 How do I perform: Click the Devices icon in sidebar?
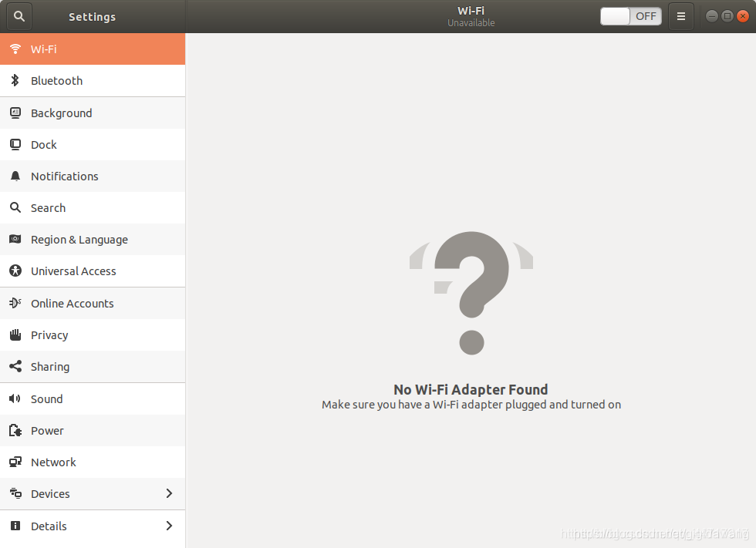click(x=15, y=493)
